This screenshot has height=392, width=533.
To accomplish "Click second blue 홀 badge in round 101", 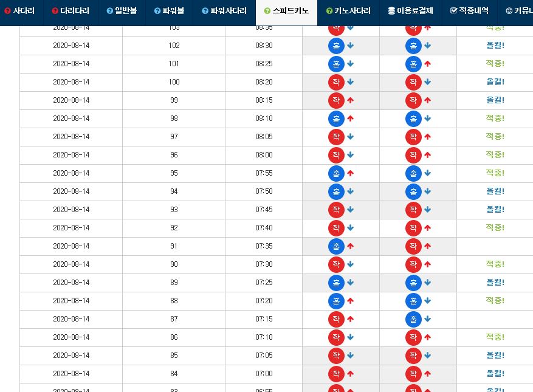I will [413, 64].
